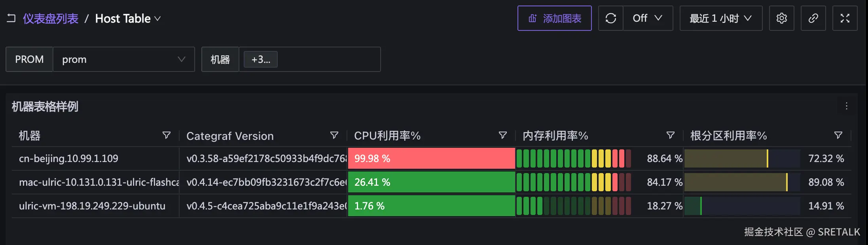Image resolution: width=868 pixels, height=245 pixels.
Task: Click 机器 variable selector input field
Action: (328, 59)
